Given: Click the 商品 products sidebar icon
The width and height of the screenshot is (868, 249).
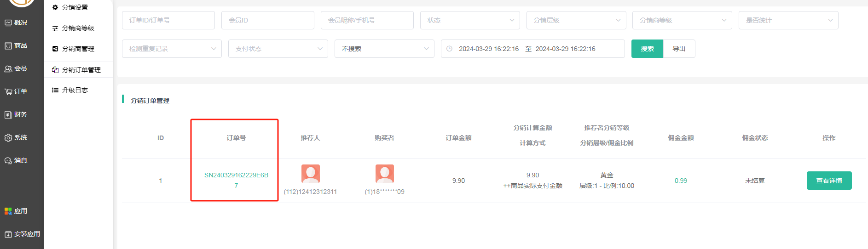Looking at the screenshot, I should click(8, 46).
